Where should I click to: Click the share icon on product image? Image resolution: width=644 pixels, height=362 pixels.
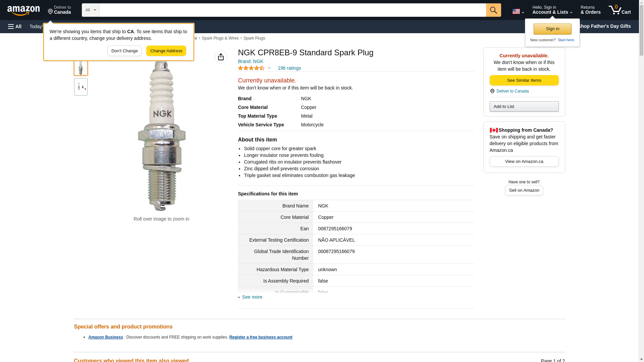tap(221, 57)
